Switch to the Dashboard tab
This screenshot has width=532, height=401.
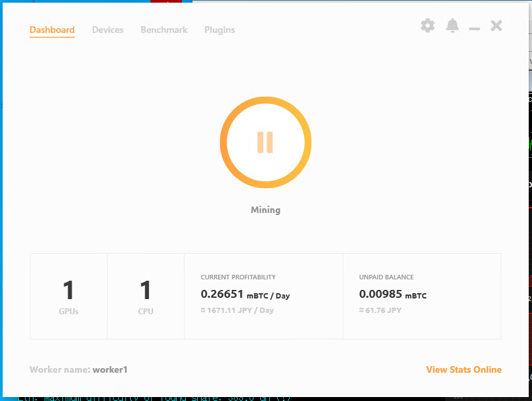tap(52, 30)
